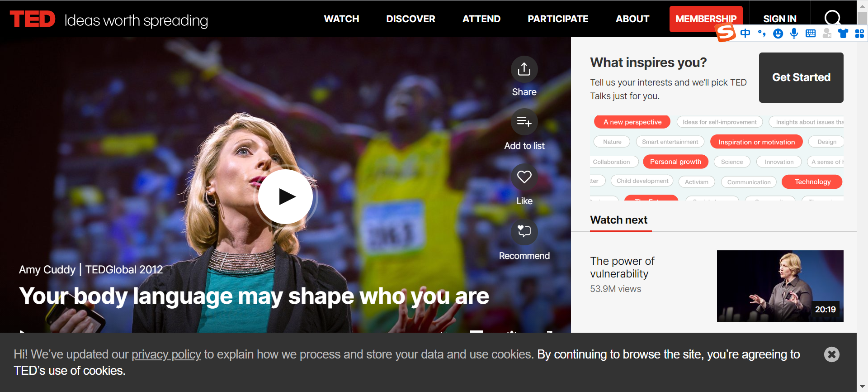868x392 pixels.
Task: Play the Amy Cuddy video
Action: pyautogui.click(x=285, y=196)
